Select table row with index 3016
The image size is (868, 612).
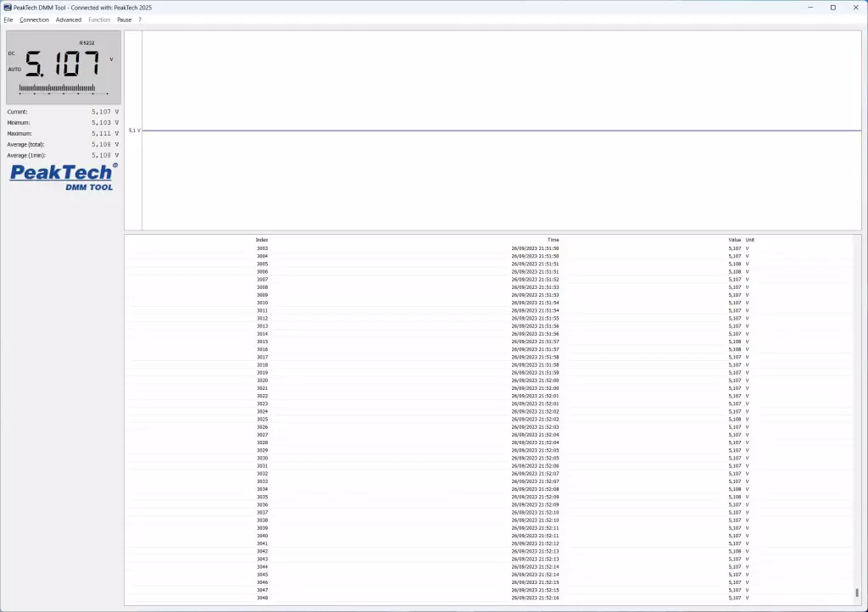pyautogui.click(x=491, y=349)
